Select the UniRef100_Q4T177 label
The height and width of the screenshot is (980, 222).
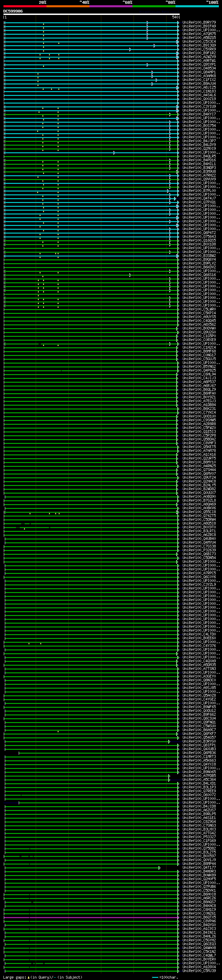[x=199, y=868]
